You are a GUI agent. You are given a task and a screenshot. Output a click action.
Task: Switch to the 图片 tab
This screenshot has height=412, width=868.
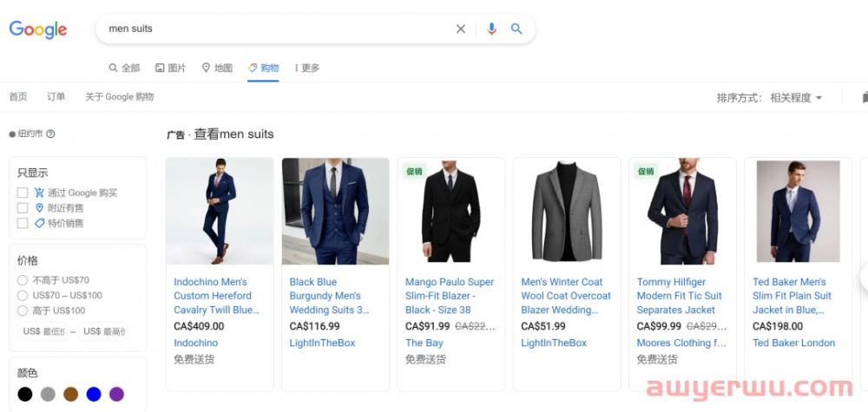coord(170,68)
